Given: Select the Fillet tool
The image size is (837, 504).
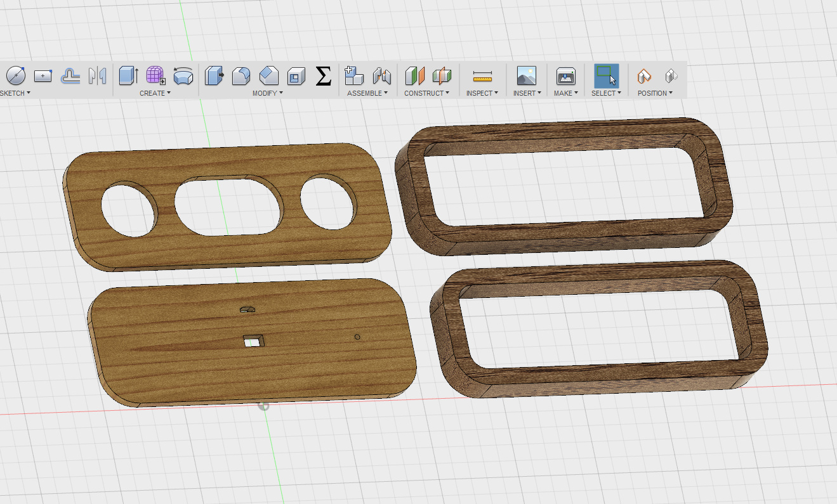Looking at the screenshot, I should 241,76.
